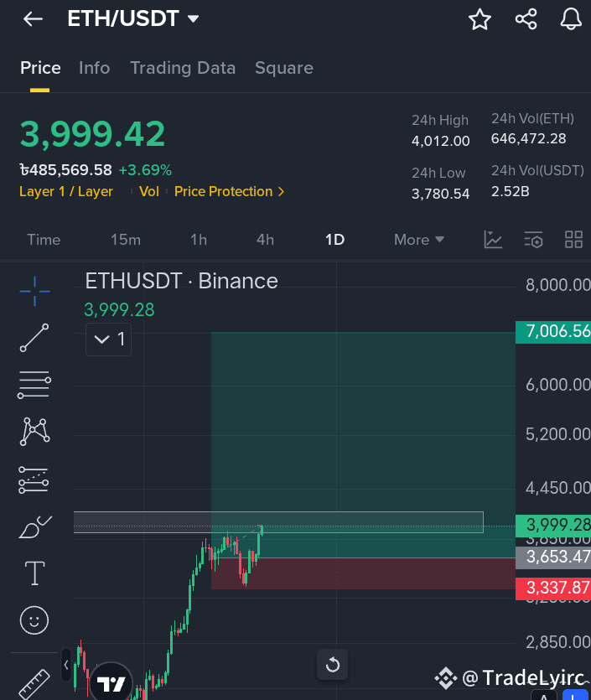Select the text annotation tool
This screenshot has width=591, height=700.
pos(35,573)
